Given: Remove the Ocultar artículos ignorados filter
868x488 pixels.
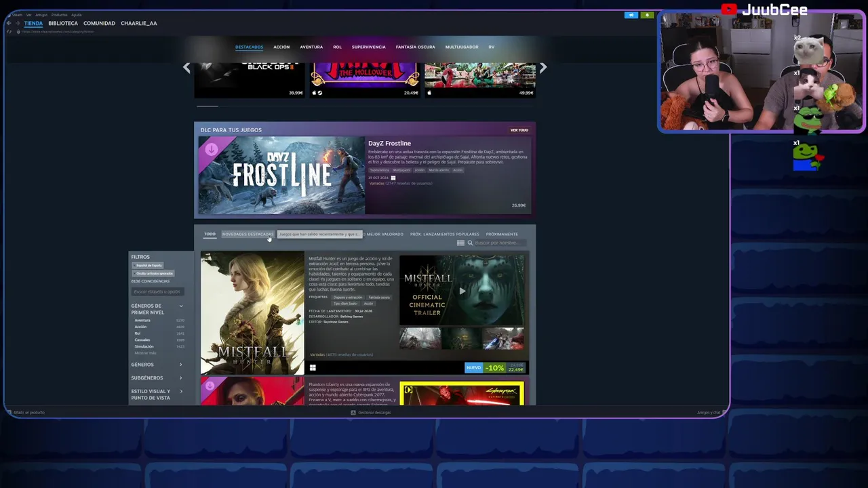Looking at the screenshot, I should (153, 273).
